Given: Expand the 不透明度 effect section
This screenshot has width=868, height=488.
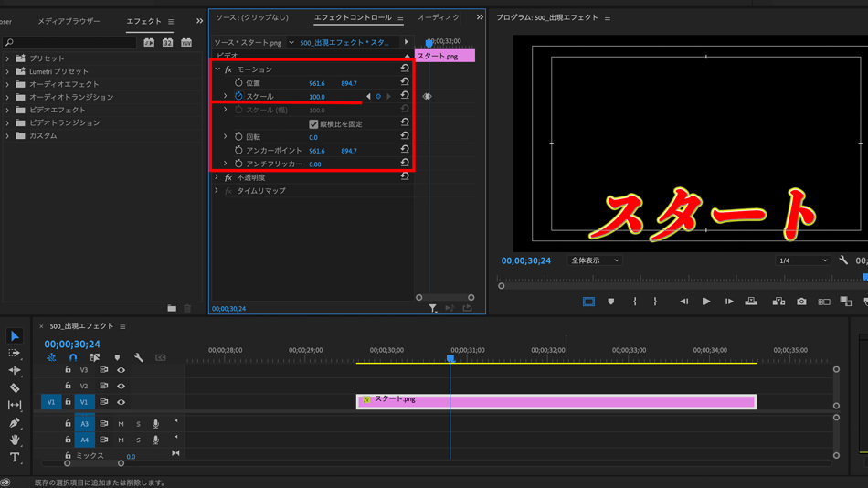Looking at the screenshot, I should click(217, 177).
